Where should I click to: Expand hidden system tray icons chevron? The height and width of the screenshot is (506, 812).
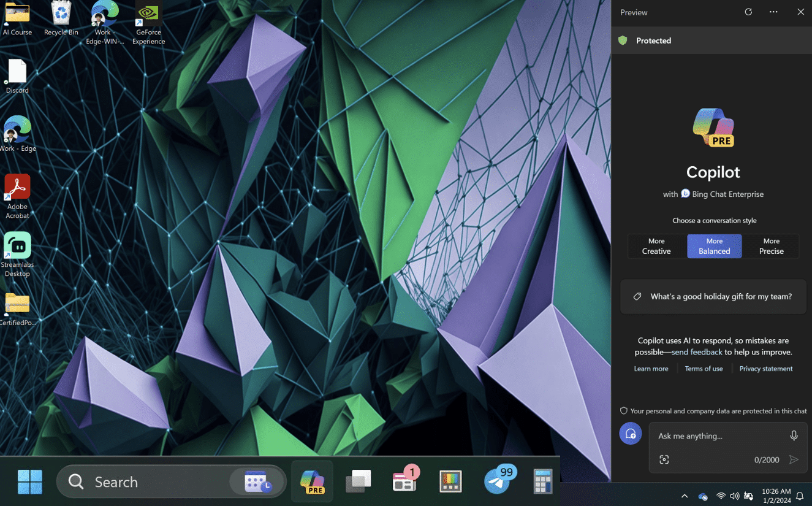[x=685, y=496]
